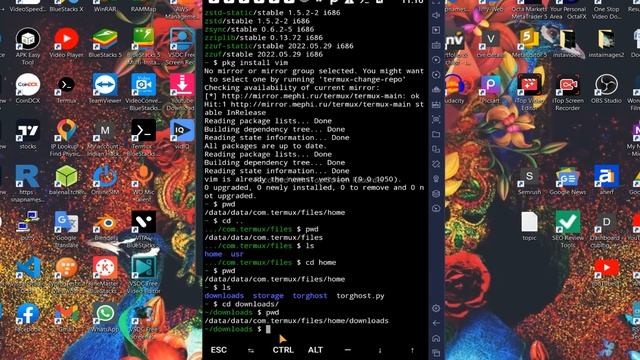This screenshot has width=640, height=360.
Task: Open the stocks TradingView shortcut
Action: (28, 134)
